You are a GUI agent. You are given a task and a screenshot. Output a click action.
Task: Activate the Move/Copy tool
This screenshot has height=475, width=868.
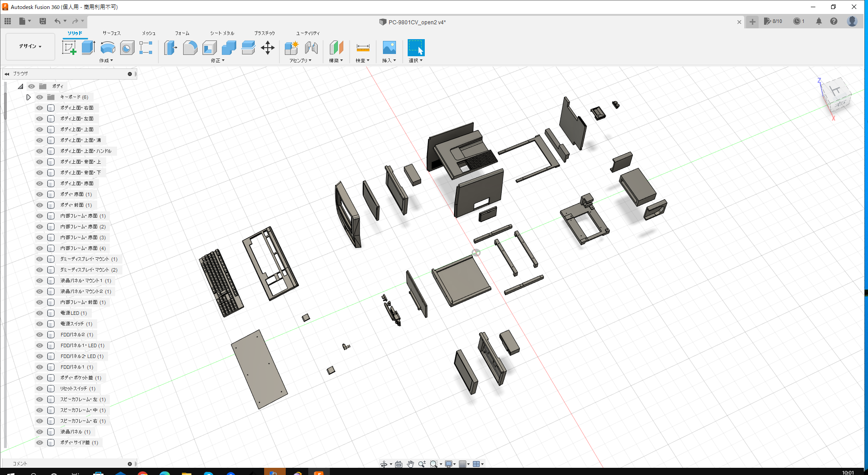tap(268, 48)
